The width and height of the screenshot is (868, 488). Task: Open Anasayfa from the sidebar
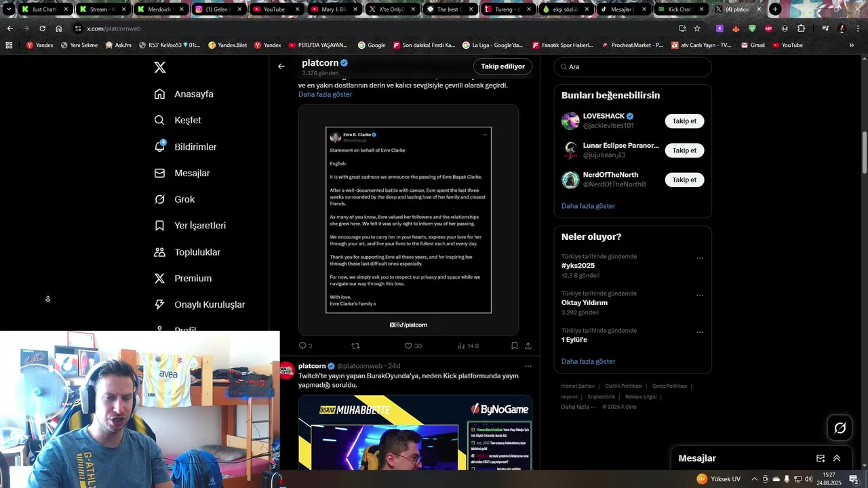click(x=184, y=94)
